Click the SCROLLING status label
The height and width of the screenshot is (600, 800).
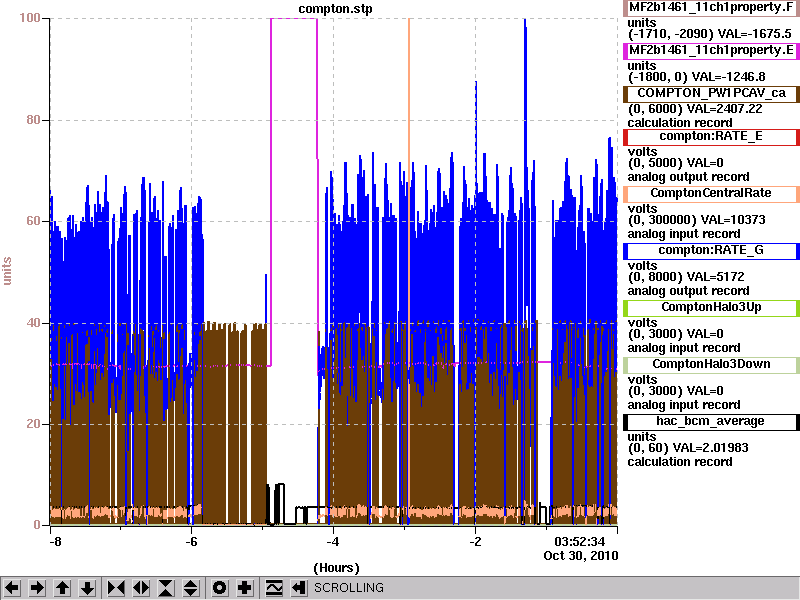[348, 588]
